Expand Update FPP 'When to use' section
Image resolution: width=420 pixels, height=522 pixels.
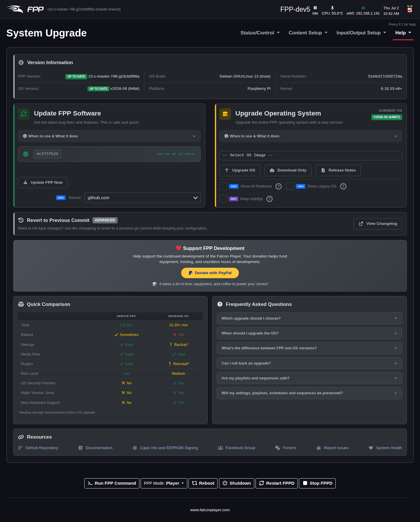pos(109,136)
